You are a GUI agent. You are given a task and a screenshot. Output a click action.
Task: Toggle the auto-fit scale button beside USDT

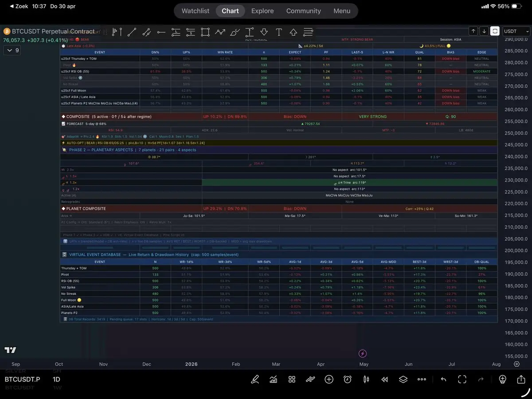(x=494, y=31)
